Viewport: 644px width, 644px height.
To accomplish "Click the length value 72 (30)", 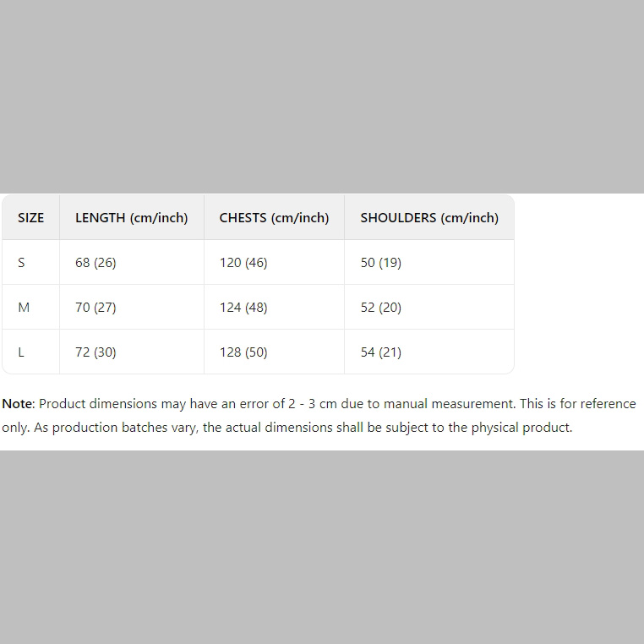I will tap(96, 352).
